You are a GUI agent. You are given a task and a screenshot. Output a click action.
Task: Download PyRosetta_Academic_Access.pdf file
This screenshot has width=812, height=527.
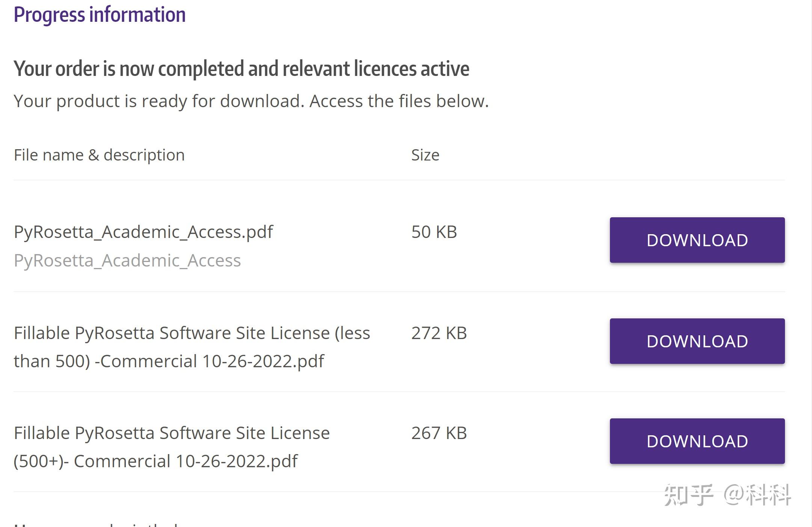click(697, 240)
